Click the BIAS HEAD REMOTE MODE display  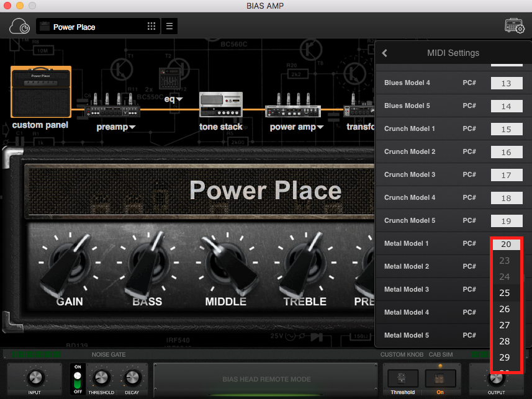pos(266,379)
